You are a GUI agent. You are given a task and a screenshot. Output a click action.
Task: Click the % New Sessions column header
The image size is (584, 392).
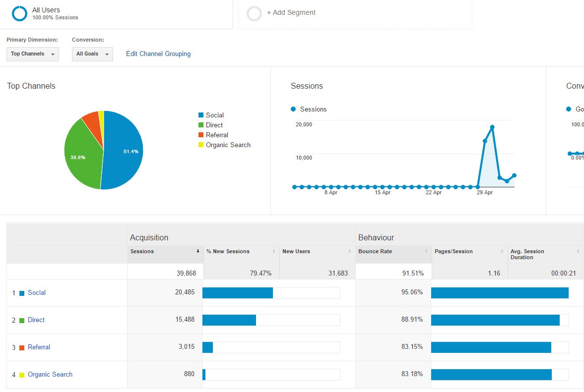point(241,254)
